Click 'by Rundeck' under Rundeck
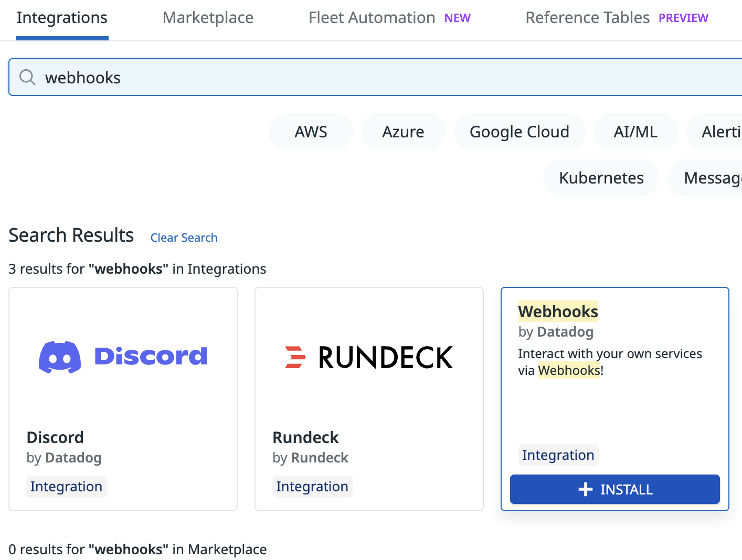 tap(310, 458)
